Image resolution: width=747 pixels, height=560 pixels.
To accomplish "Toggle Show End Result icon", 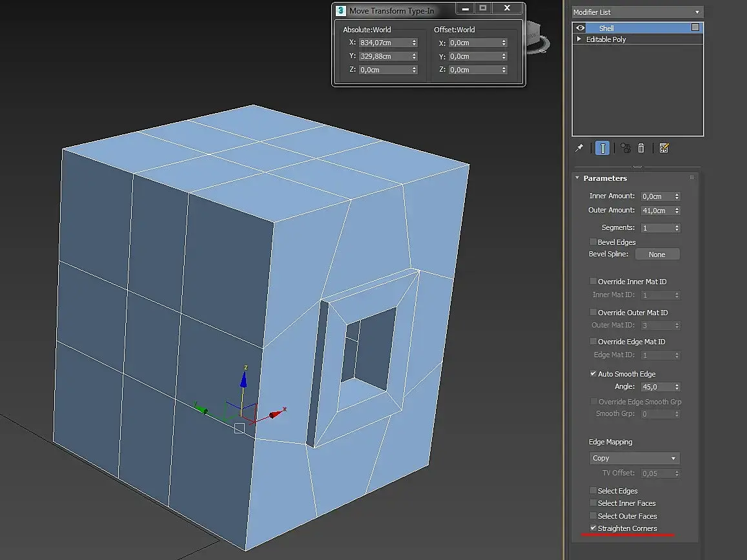I will coord(602,148).
